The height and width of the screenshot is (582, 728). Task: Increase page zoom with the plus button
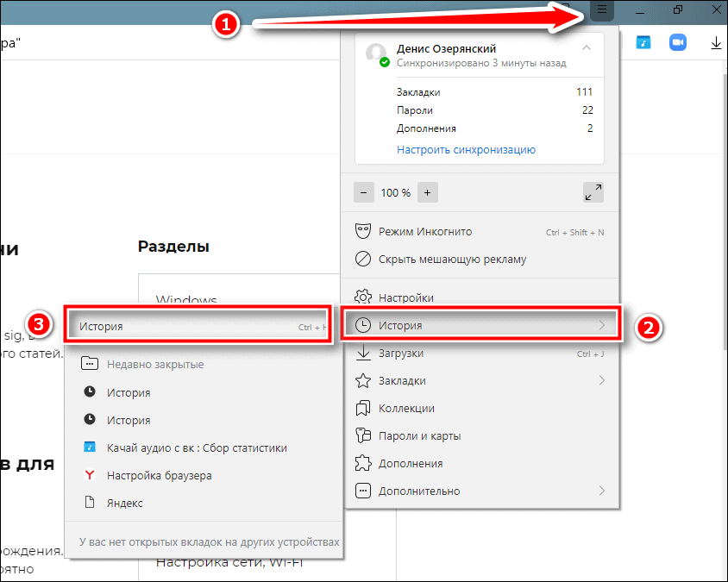click(427, 192)
